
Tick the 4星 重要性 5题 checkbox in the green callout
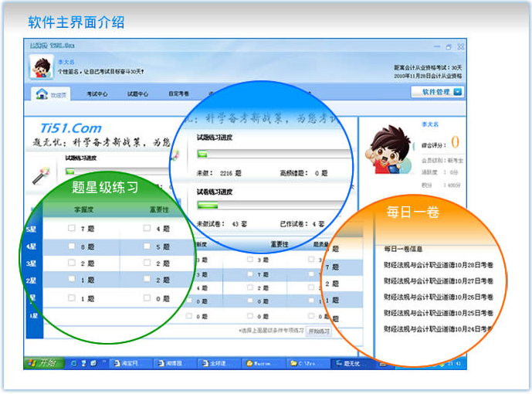147,246
